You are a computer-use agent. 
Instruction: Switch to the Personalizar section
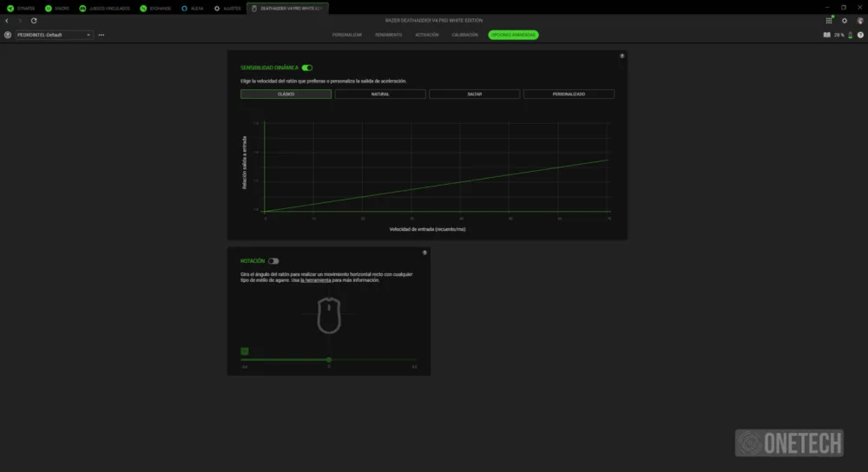(x=347, y=35)
